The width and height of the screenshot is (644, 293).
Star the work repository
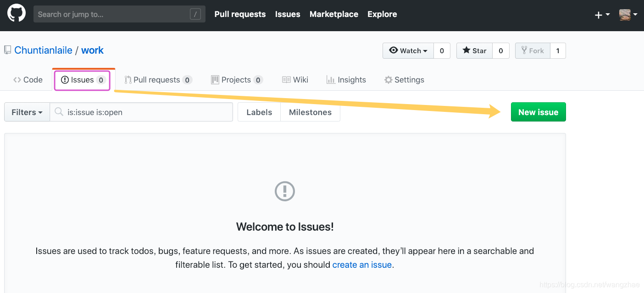[x=475, y=51]
